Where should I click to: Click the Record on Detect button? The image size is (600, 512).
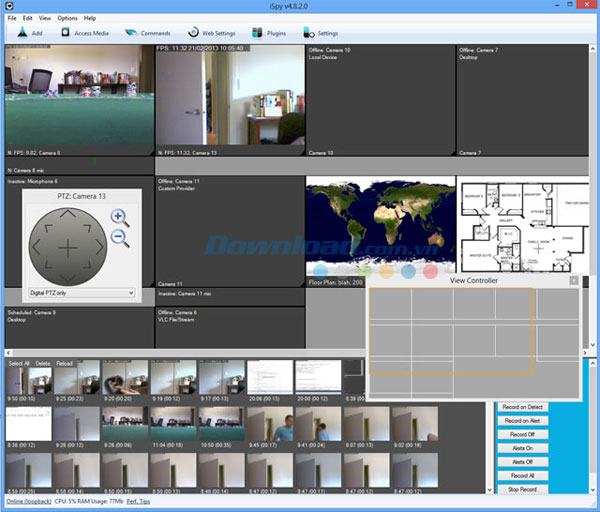(522, 408)
